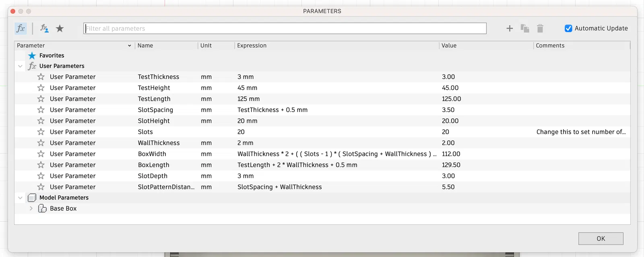Collapse the User Parameters group
644x257 pixels.
20,66
